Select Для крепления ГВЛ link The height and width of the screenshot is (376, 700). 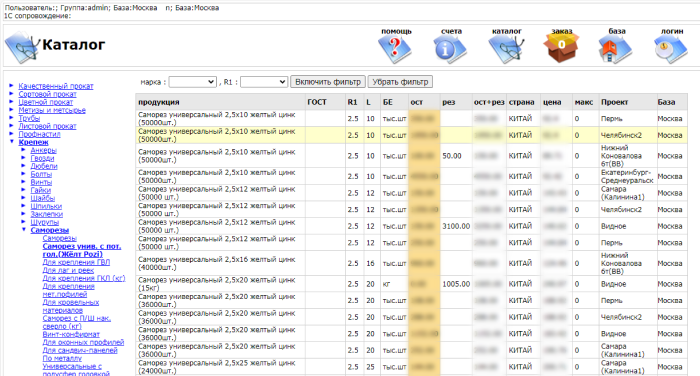tap(76, 262)
